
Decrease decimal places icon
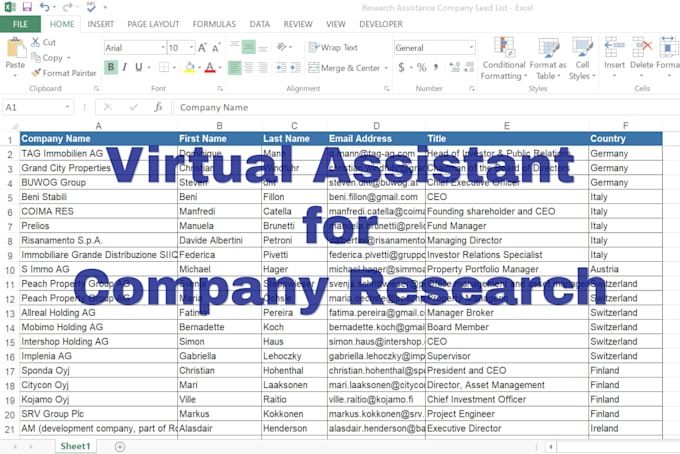[x=469, y=67]
